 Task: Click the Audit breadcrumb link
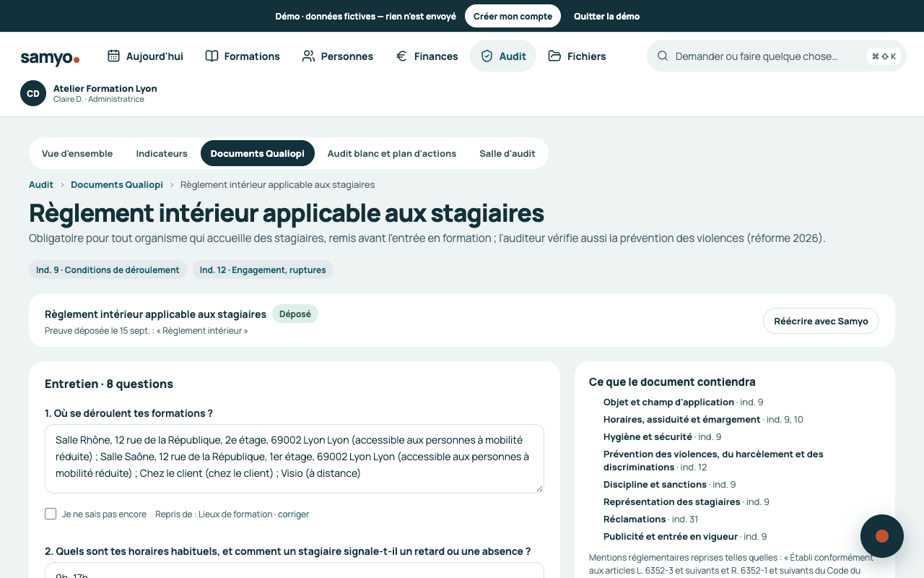(x=41, y=185)
